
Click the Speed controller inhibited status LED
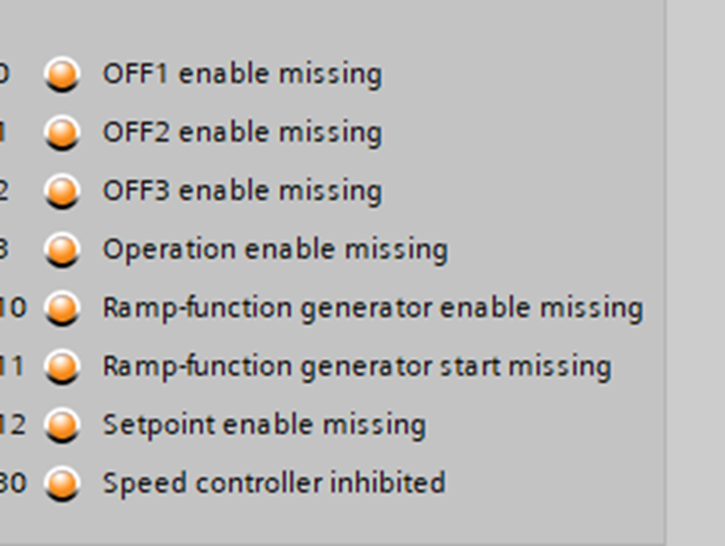coord(62,483)
